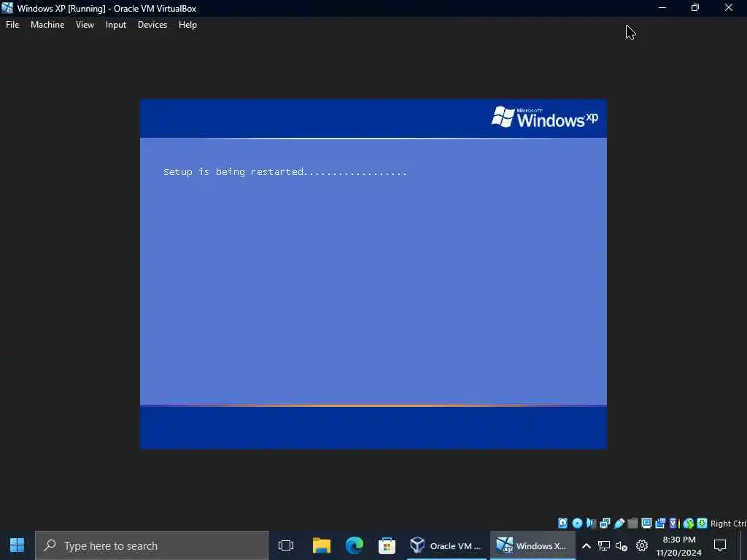The height and width of the screenshot is (560, 747).
Task: Open the Devices menu
Action: click(x=152, y=25)
